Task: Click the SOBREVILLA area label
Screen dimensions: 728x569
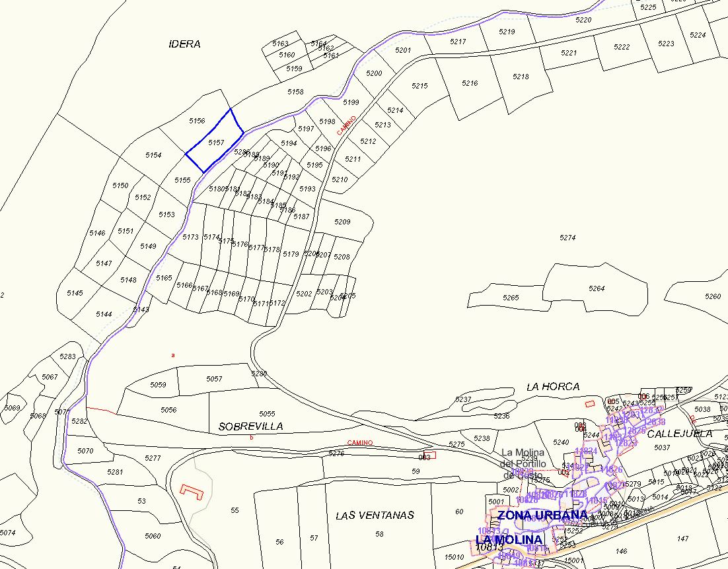Action: [x=250, y=427]
